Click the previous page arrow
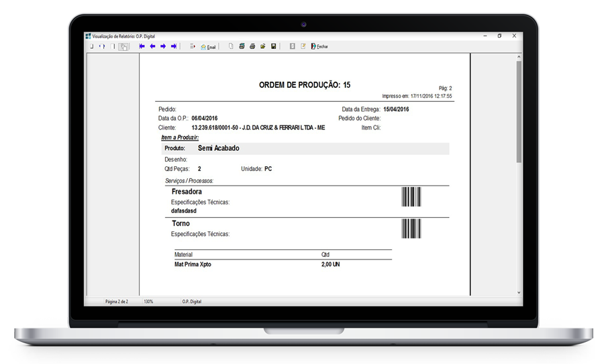Screen dimensions: 604x364 (152, 46)
